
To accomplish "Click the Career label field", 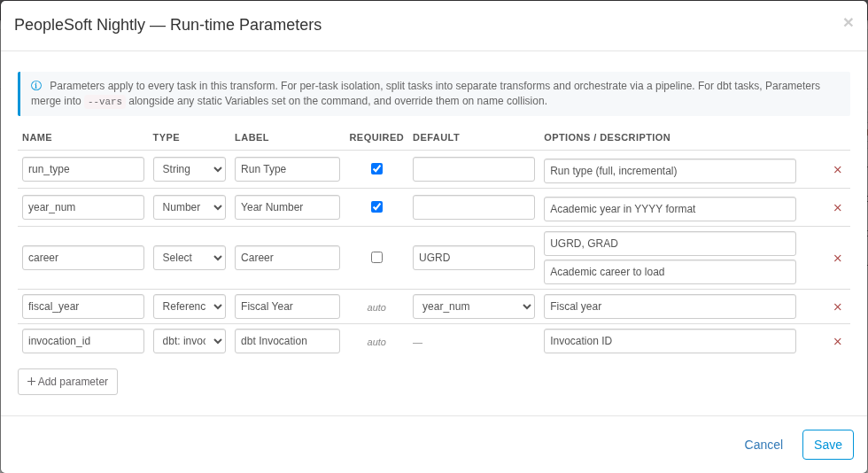I will pyautogui.click(x=287, y=258).
